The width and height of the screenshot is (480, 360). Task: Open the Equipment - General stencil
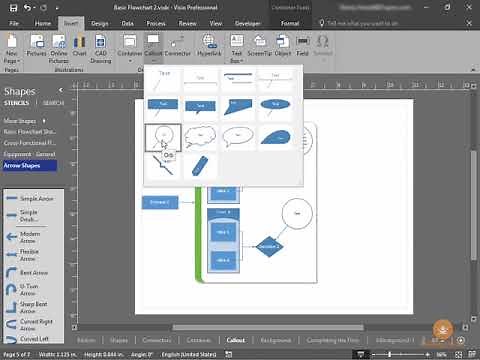click(x=29, y=154)
